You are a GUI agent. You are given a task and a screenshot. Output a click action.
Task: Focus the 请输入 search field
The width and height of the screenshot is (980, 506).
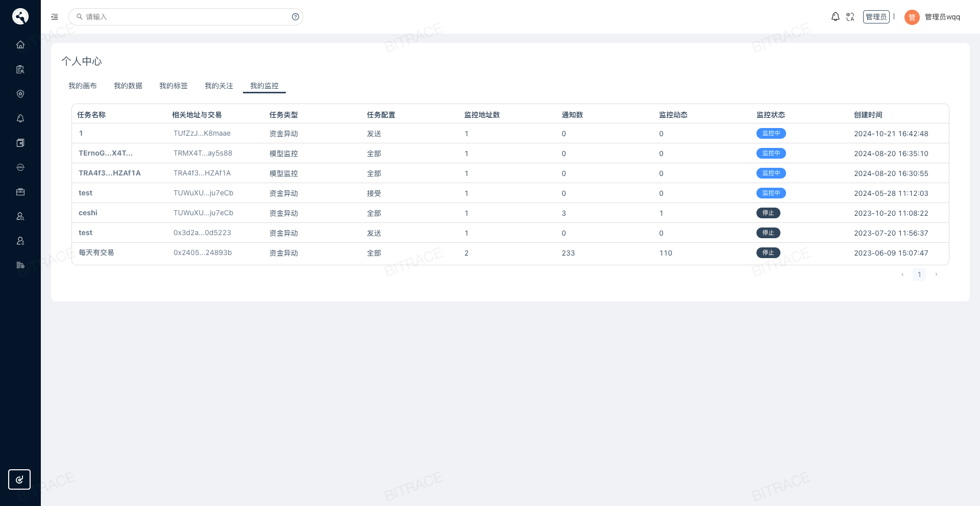coord(186,17)
